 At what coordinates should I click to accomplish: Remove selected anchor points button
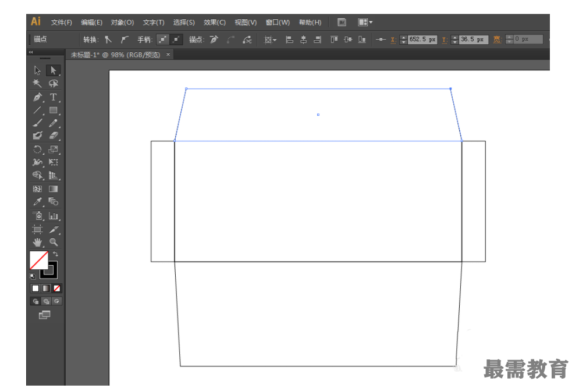pyautogui.click(x=214, y=40)
